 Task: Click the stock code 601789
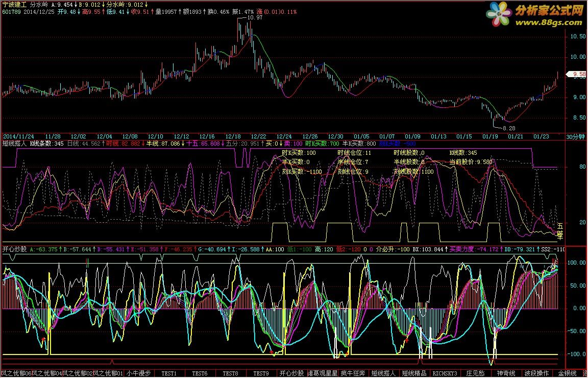(12, 12)
